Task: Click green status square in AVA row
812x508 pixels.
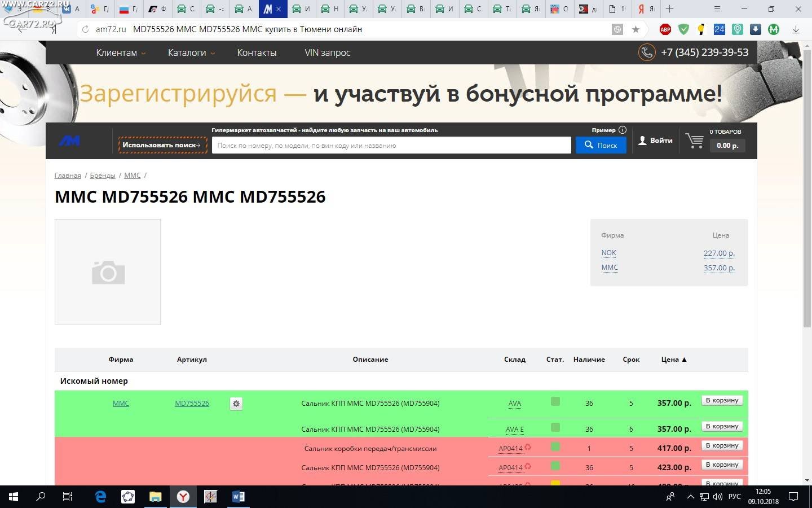Action: pyautogui.click(x=555, y=401)
